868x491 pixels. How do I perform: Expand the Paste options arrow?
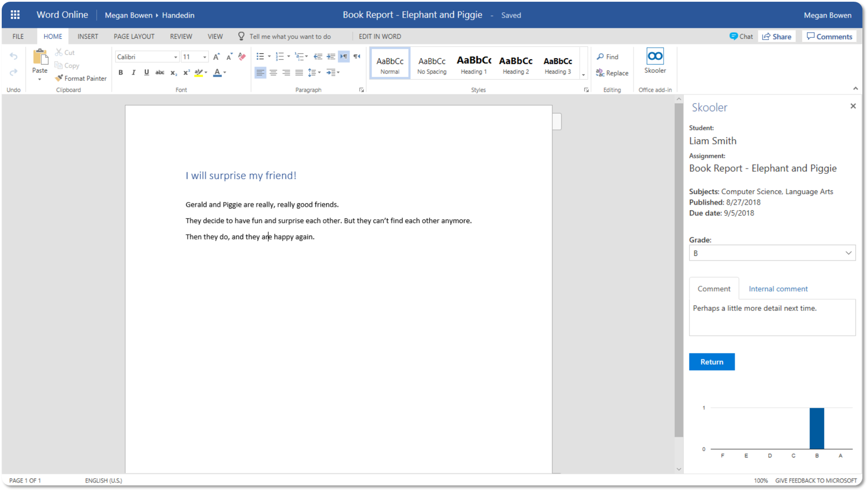click(40, 80)
